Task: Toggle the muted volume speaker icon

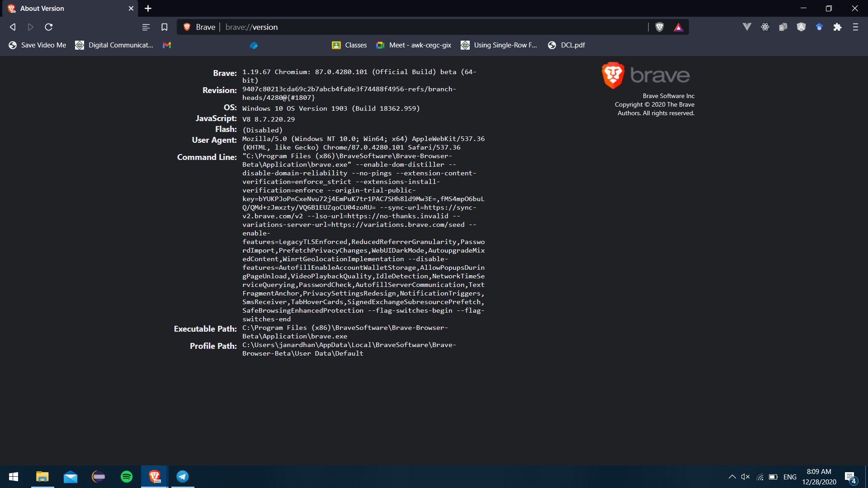Action: pyautogui.click(x=745, y=477)
